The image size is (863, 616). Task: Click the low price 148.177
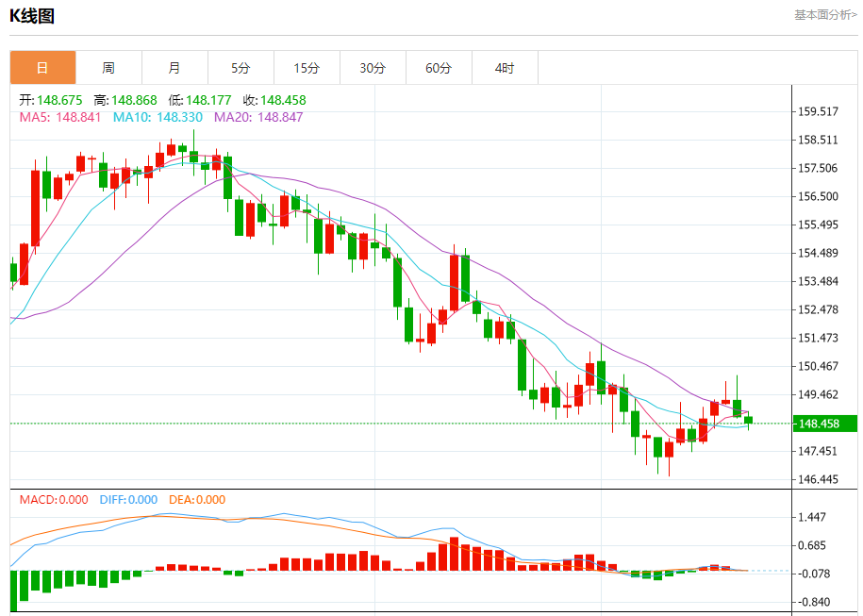(x=208, y=100)
